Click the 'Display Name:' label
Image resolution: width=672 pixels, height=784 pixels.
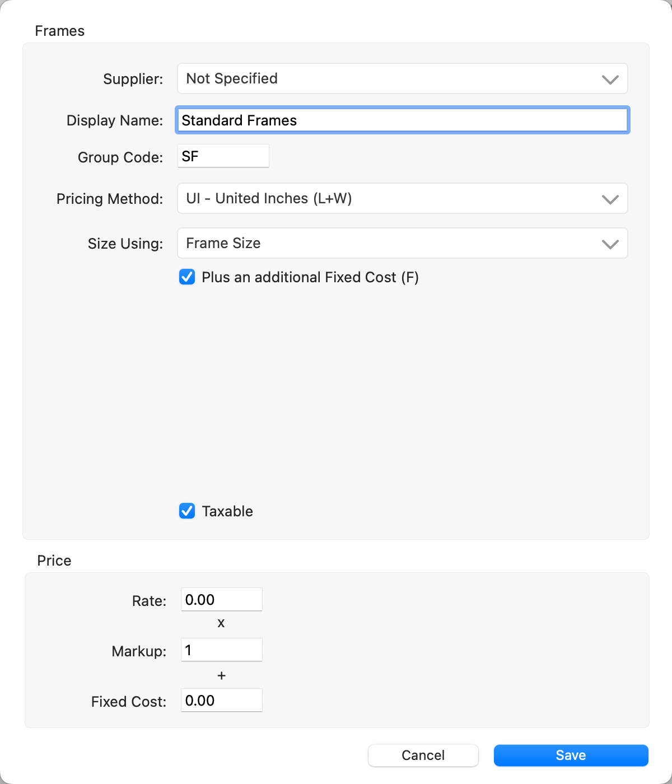pos(115,121)
